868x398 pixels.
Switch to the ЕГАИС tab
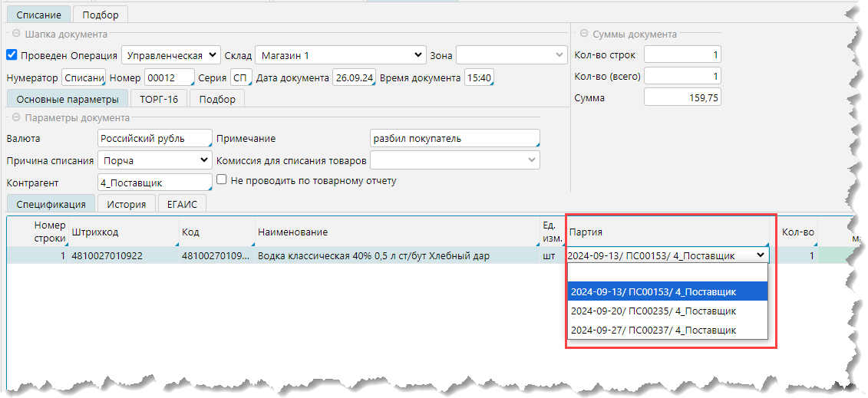coord(182,203)
